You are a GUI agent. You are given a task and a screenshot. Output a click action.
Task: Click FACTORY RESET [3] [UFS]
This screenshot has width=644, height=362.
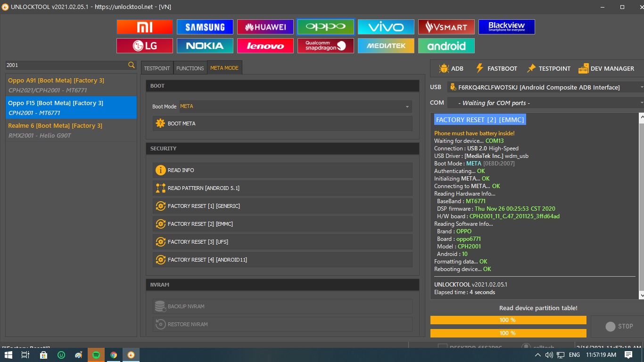point(282,242)
